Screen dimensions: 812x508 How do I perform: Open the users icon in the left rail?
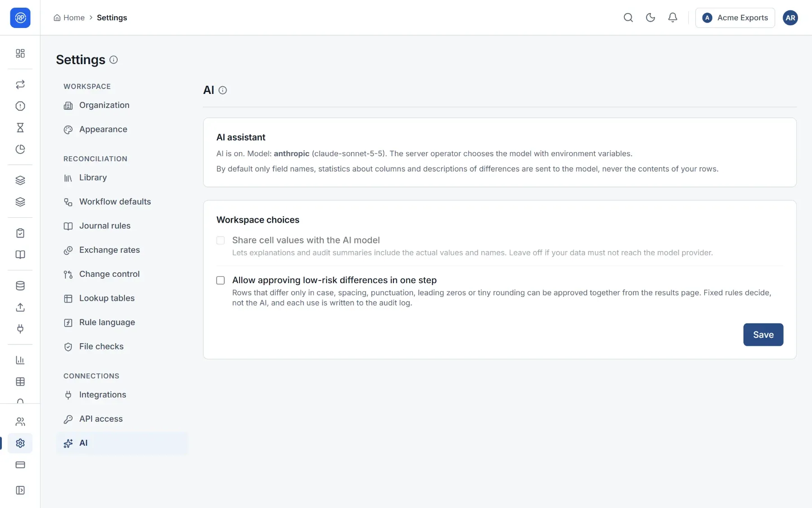point(20,422)
